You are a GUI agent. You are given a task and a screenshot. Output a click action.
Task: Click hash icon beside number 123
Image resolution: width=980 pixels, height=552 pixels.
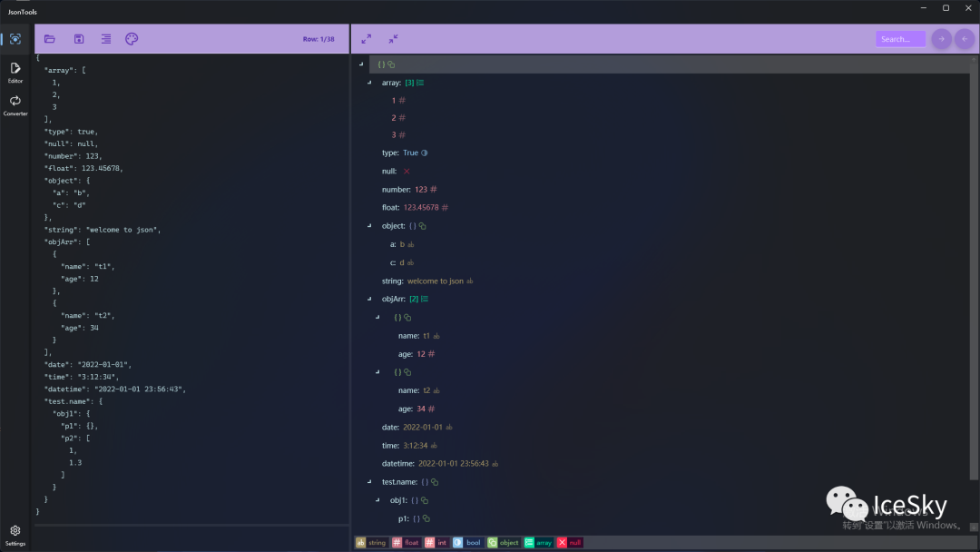pyautogui.click(x=433, y=190)
